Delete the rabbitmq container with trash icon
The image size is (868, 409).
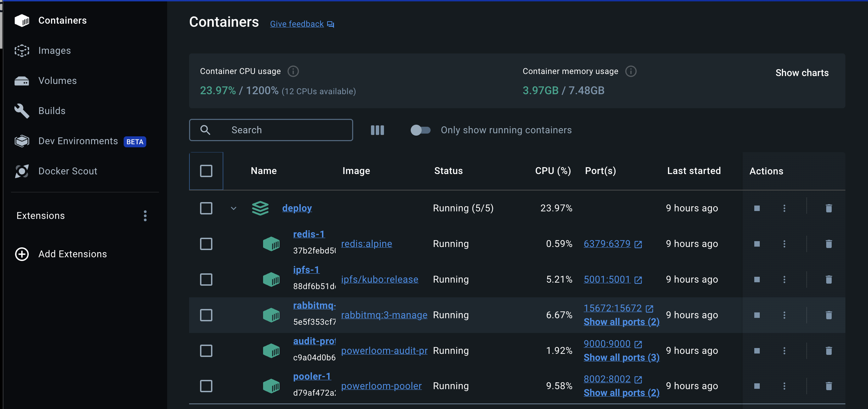click(x=829, y=315)
